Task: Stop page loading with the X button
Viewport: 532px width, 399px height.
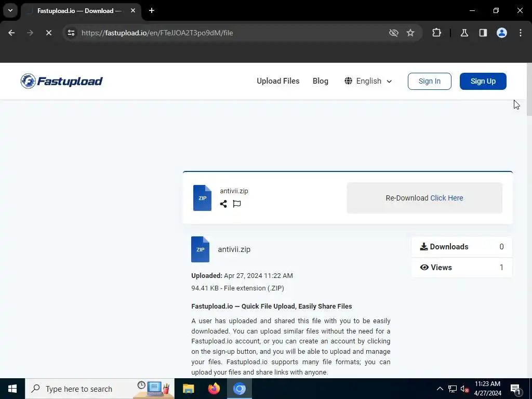Action: pos(49,33)
